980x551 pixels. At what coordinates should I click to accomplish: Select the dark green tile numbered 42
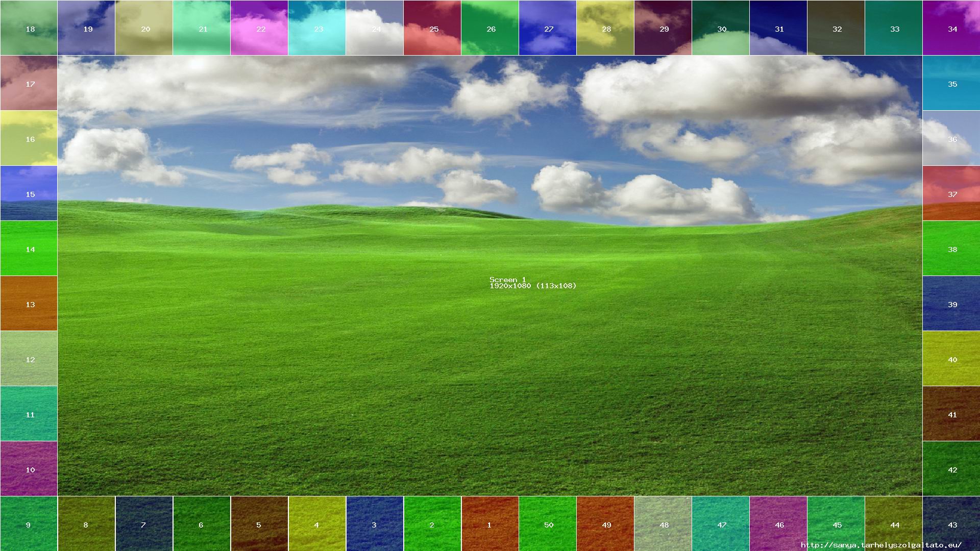pos(951,468)
